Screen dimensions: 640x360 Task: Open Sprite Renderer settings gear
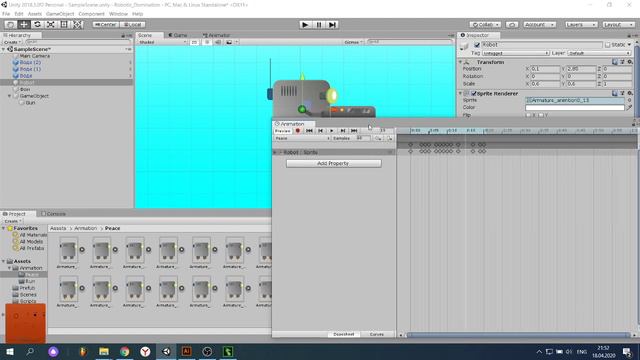click(x=630, y=93)
